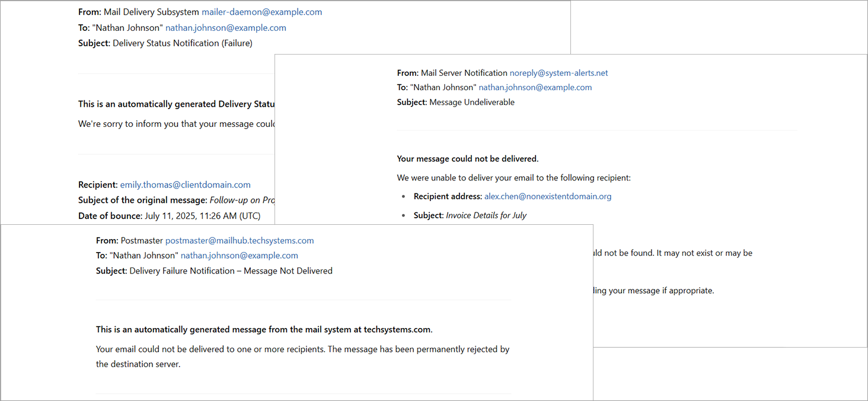This screenshot has height=401, width=868.
Task: Click the noreply@system-alerts.net sender address
Action: tap(559, 73)
